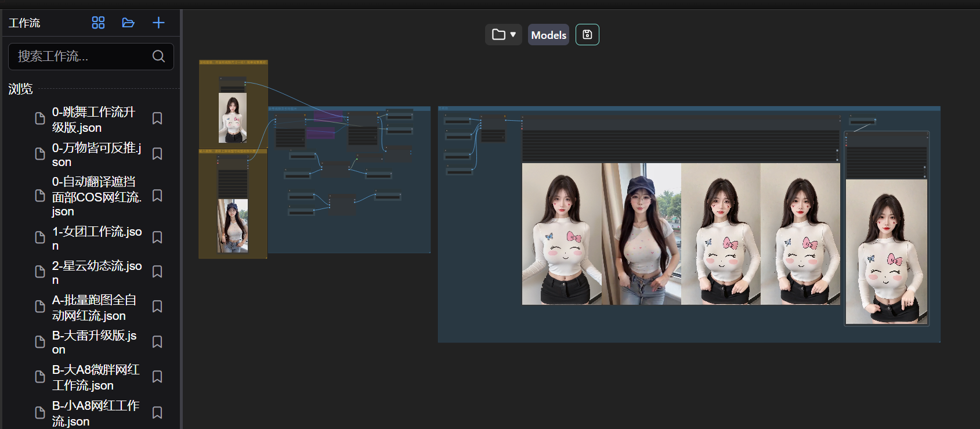Click the Models button
The width and height of the screenshot is (980, 429).
(548, 35)
